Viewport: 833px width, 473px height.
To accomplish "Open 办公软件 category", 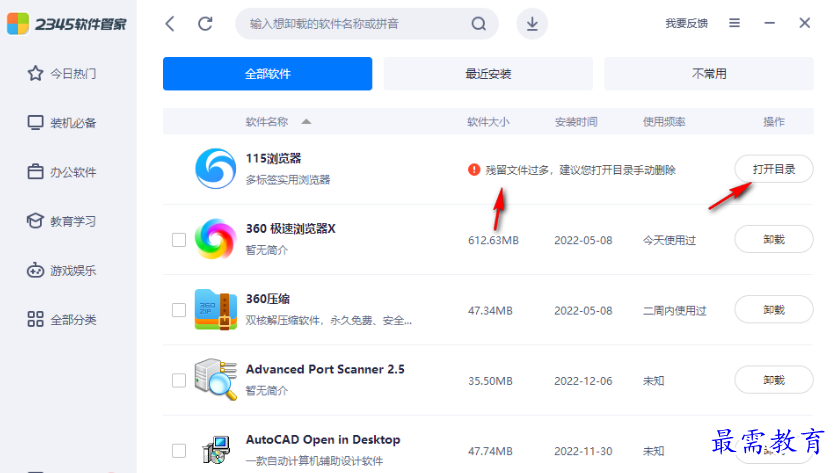I will tap(62, 172).
